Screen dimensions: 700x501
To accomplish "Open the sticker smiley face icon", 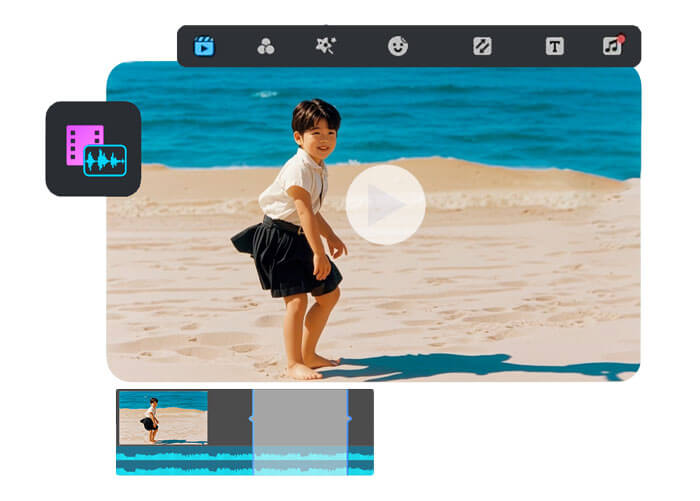I will pos(397,46).
